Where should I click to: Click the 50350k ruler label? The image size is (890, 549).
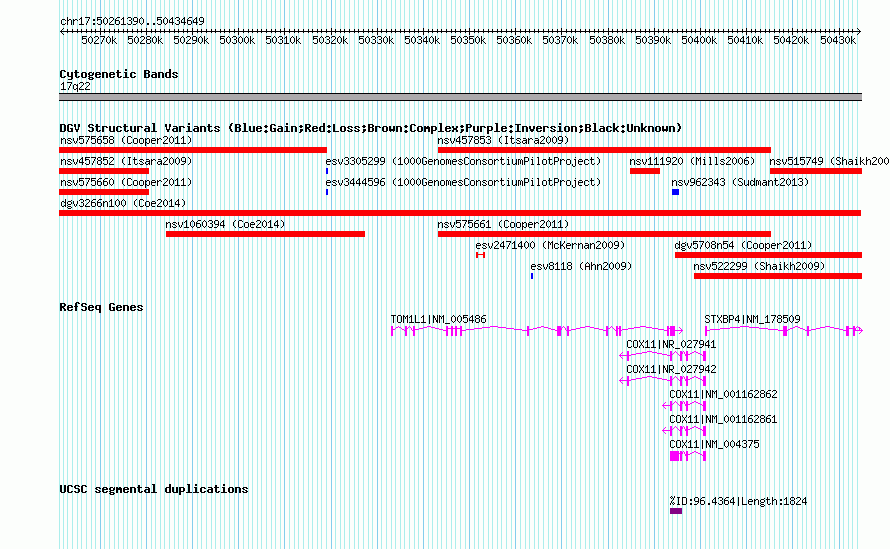468,40
